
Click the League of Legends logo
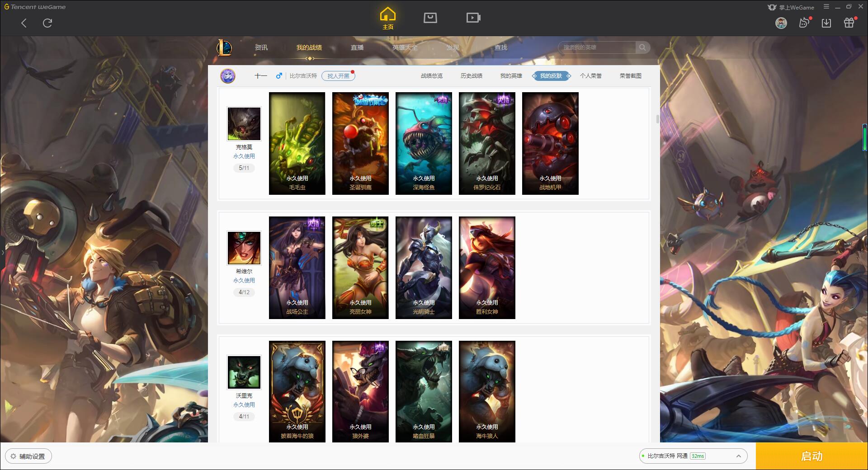click(x=225, y=47)
